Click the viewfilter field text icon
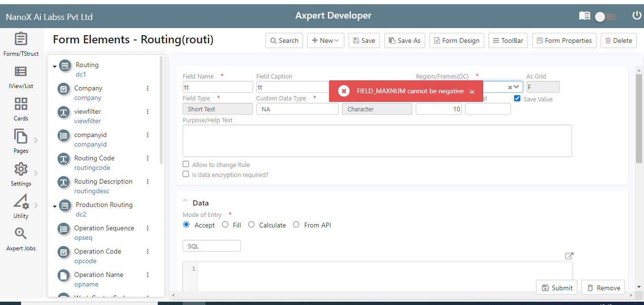The image size is (644, 305). tap(63, 112)
